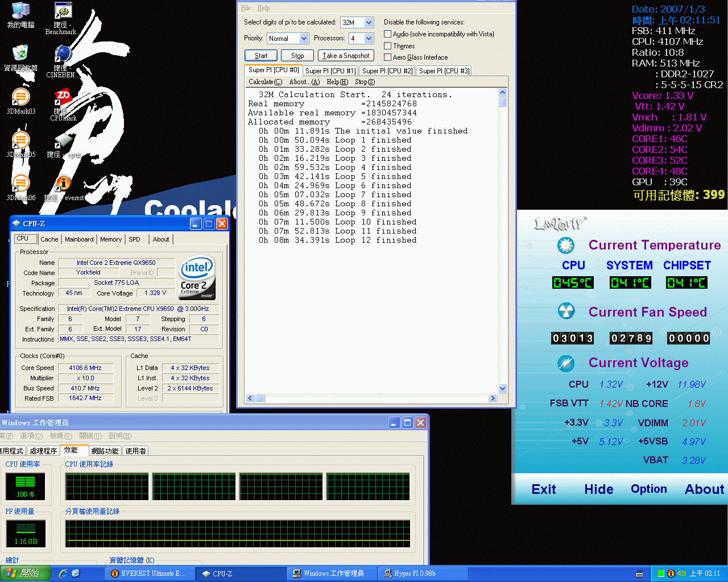Viewport: 728px width, 582px height.
Task: Click the NVIDIA tray icon
Action: [681, 573]
